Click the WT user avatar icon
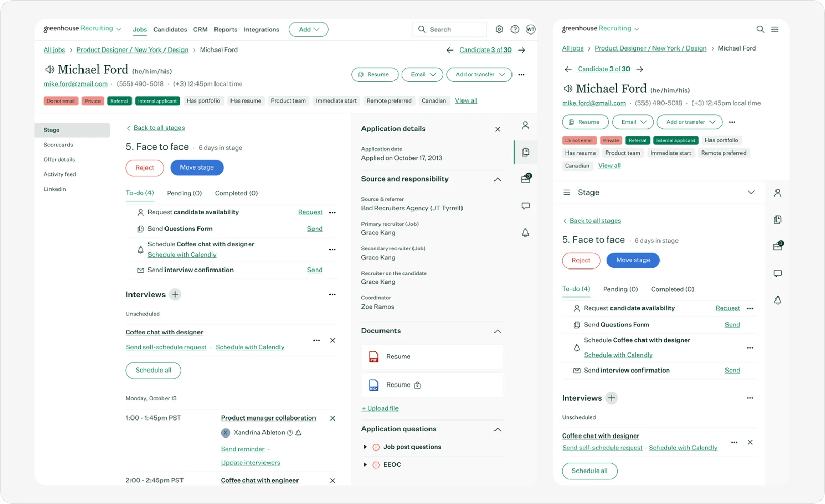Viewport: 825px width, 504px height. [x=531, y=29]
